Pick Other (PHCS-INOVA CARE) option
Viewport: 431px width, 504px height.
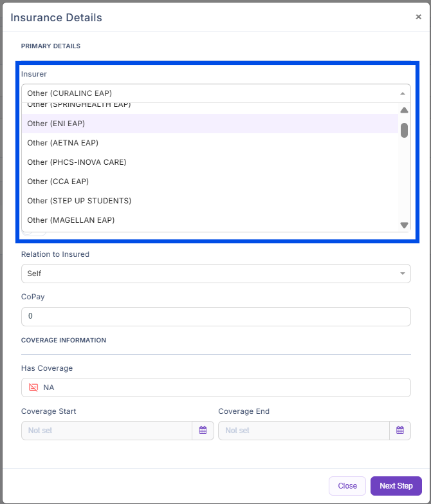(210, 162)
